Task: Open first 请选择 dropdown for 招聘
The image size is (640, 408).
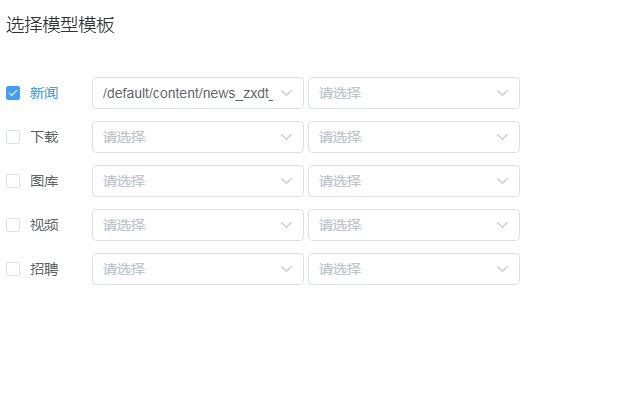Action: 197,269
